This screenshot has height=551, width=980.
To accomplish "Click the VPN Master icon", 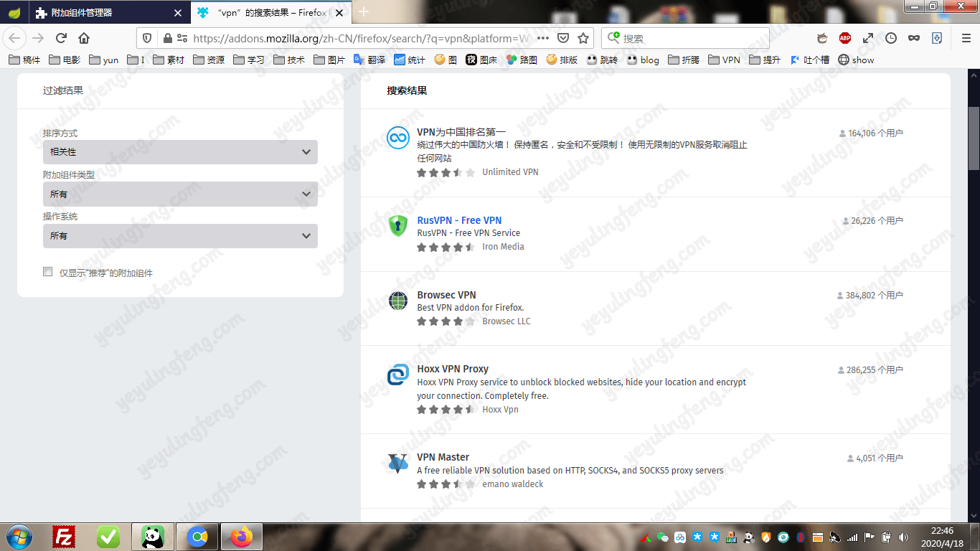I will pos(397,463).
